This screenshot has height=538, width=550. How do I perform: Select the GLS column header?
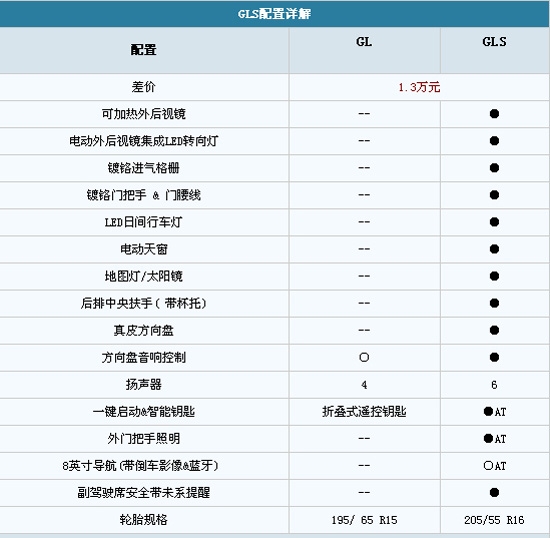tap(494, 42)
